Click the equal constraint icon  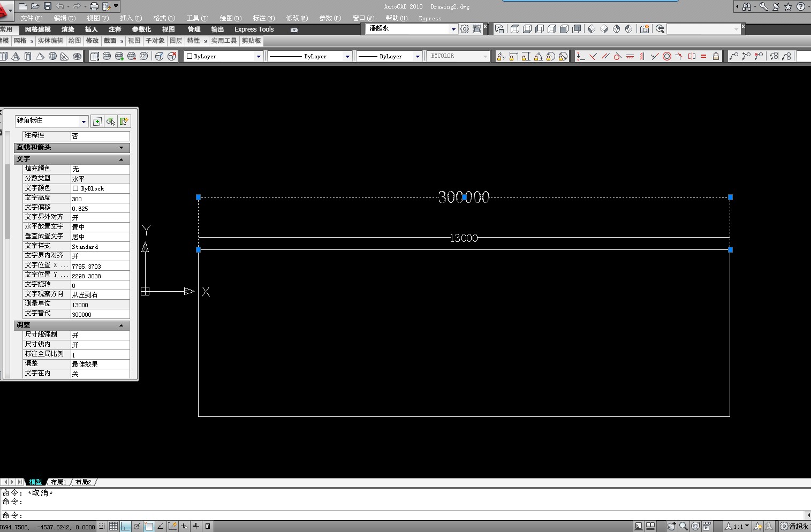(x=703, y=56)
